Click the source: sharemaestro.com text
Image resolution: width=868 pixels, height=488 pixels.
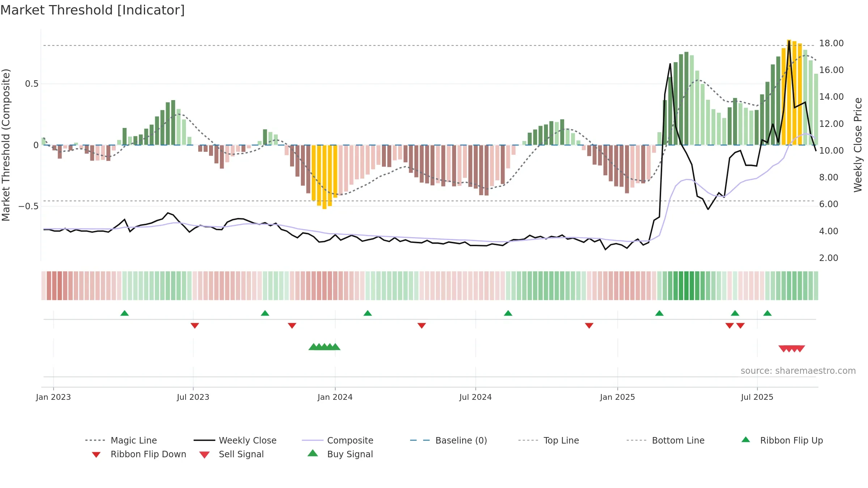[798, 371]
